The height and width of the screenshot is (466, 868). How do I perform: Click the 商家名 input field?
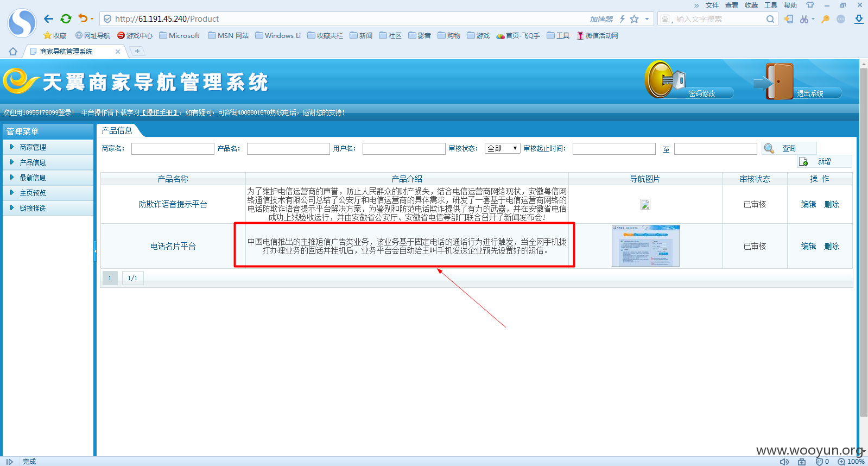173,149
